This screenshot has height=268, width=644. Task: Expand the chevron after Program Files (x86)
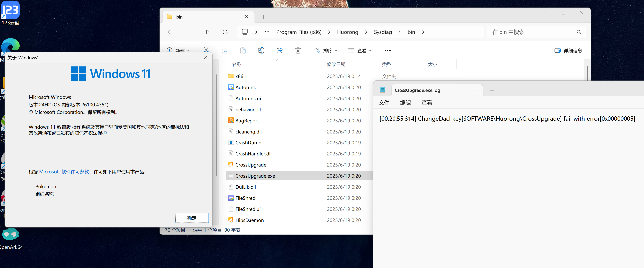pos(329,32)
